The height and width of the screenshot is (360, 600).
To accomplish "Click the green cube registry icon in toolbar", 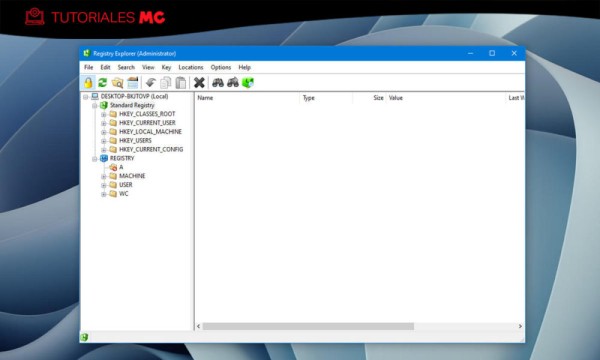I will (248, 83).
